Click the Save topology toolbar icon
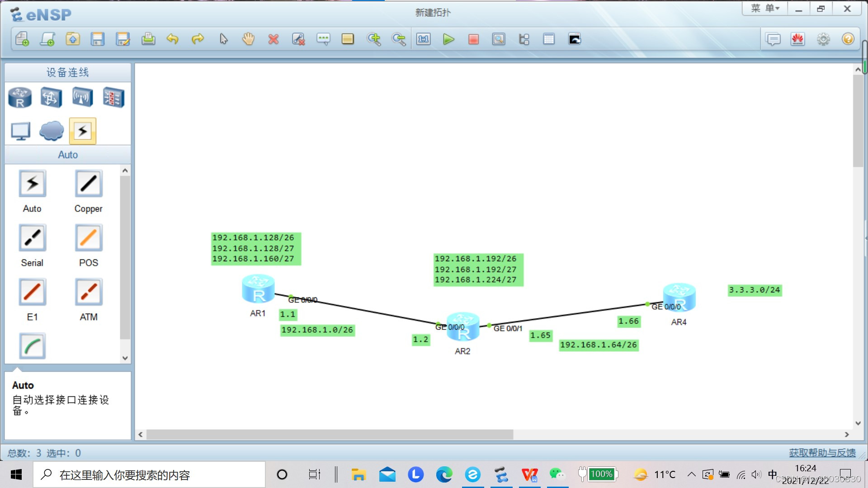The width and height of the screenshot is (868, 488). [x=98, y=39]
